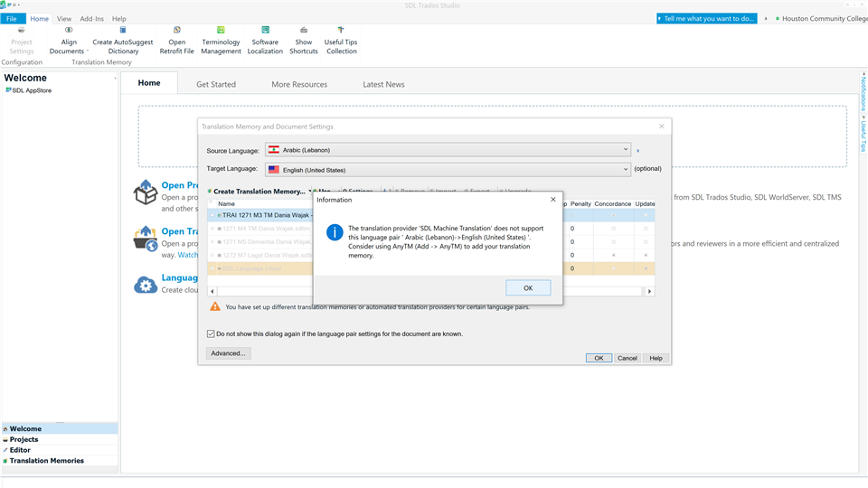Image resolution: width=868 pixels, height=488 pixels.
Task: Toggle 'Do not show this dialog again' checkbox
Action: click(211, 333)
